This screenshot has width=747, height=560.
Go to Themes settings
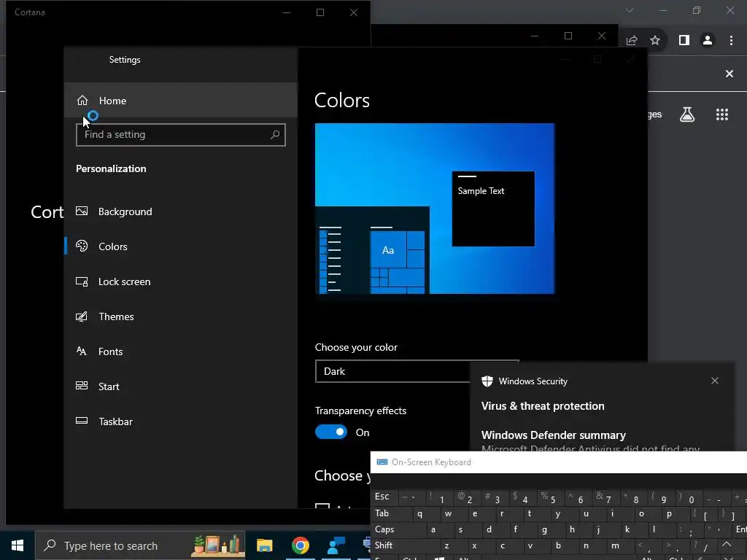[x=181, y=316]
